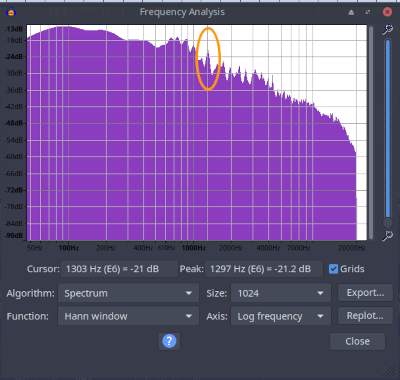This screenshot has height=380, width=400.
Task: Click the zoom-out magnifier icon below slider
Action: click(x=388, y=235)
